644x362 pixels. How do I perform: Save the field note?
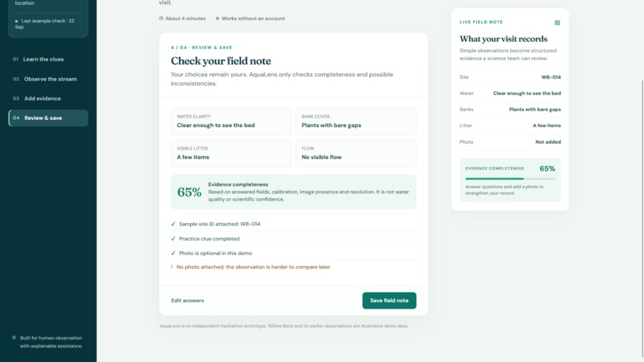(389, 300)
